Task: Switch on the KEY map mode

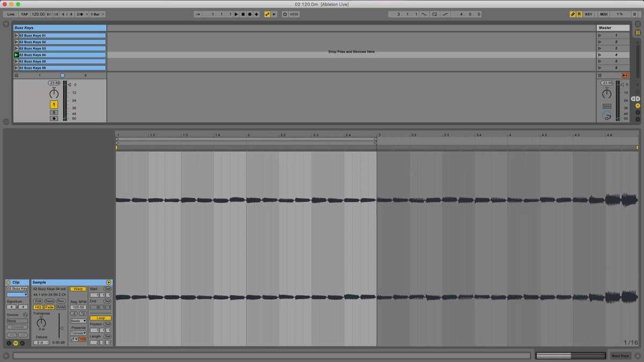Action: click(589, 14)
